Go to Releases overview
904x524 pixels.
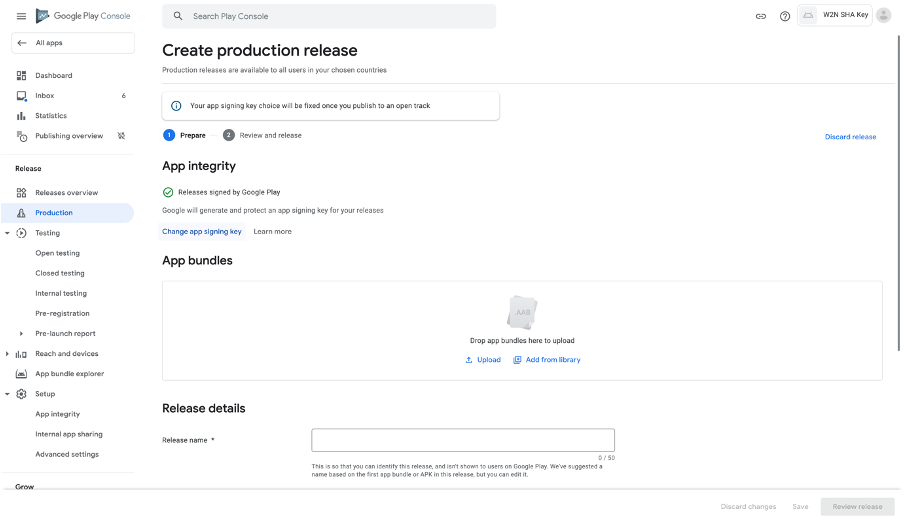[x=66, y=193]
